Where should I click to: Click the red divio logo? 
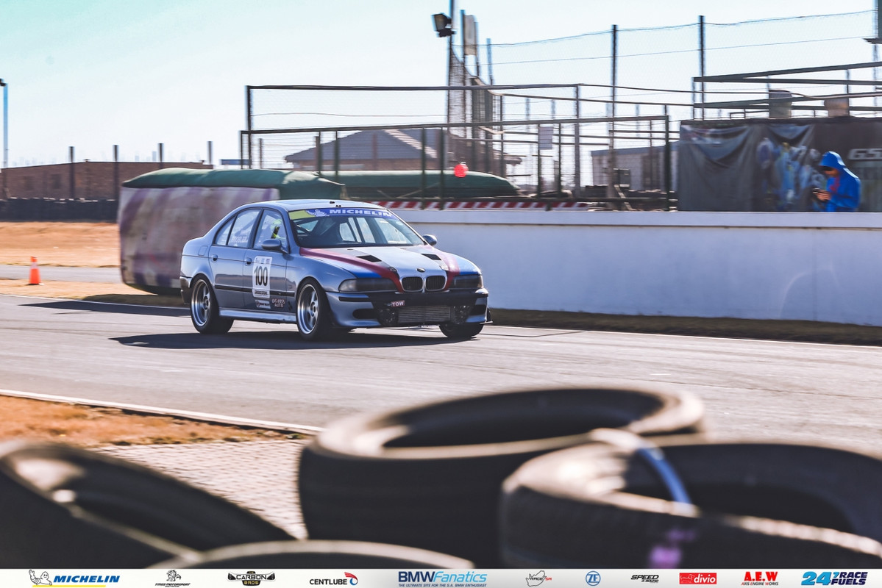point(697,578)
